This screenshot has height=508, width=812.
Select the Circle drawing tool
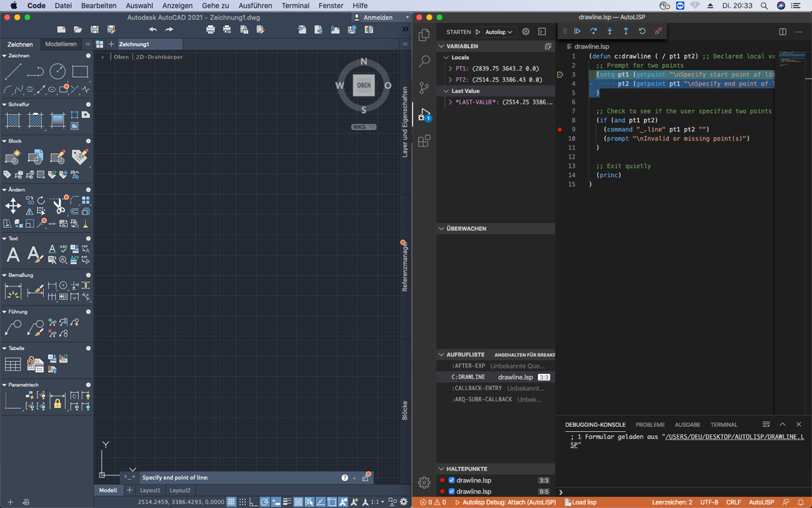[x=58, y=72]
